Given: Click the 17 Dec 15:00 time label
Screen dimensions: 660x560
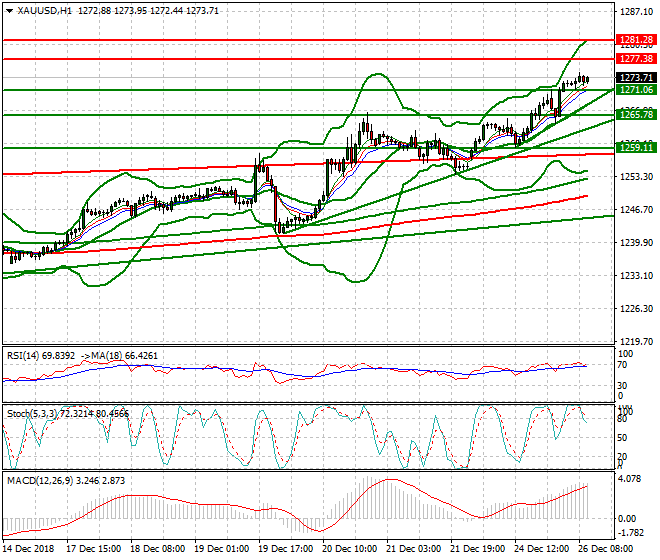Looking at the screenshot, I should [93, 549].
